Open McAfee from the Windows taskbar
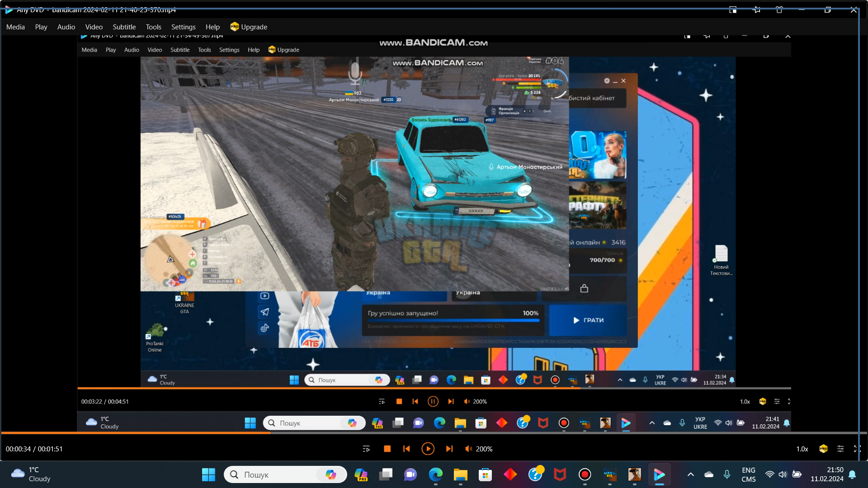 pyautogui.click(x=560, y=474)
